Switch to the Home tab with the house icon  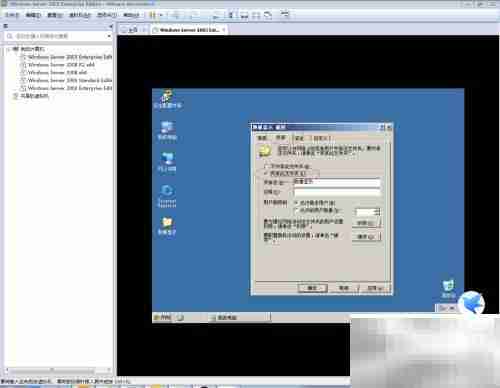click(x=133, y=30)
